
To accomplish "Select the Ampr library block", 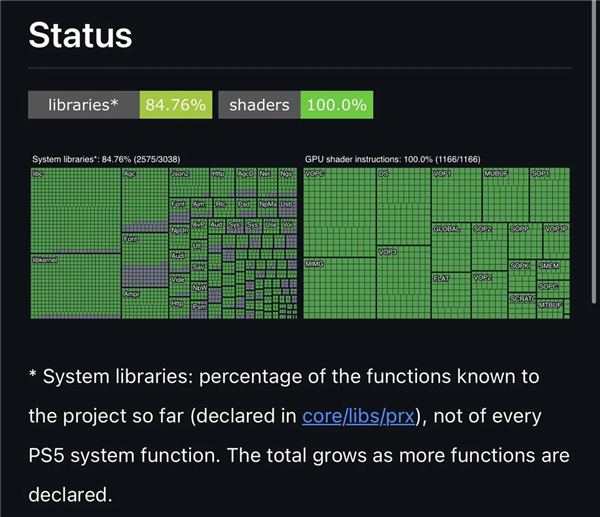I will pos(145,304).
